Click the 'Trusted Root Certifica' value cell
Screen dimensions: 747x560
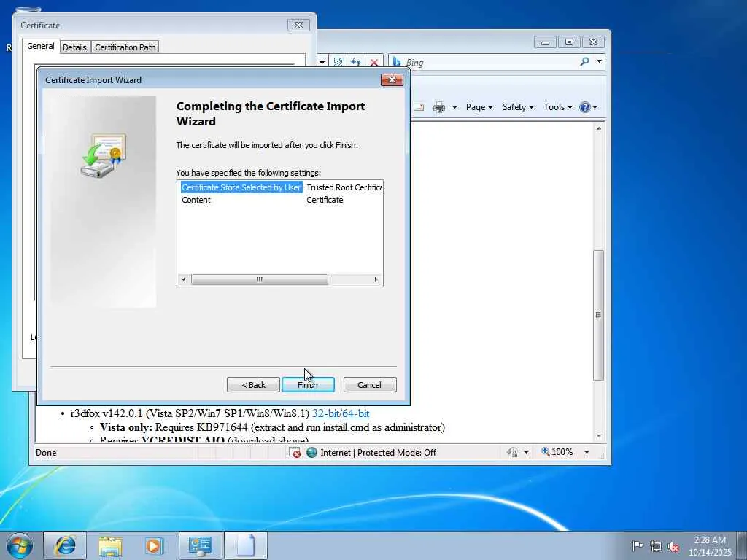click(344, 187)
